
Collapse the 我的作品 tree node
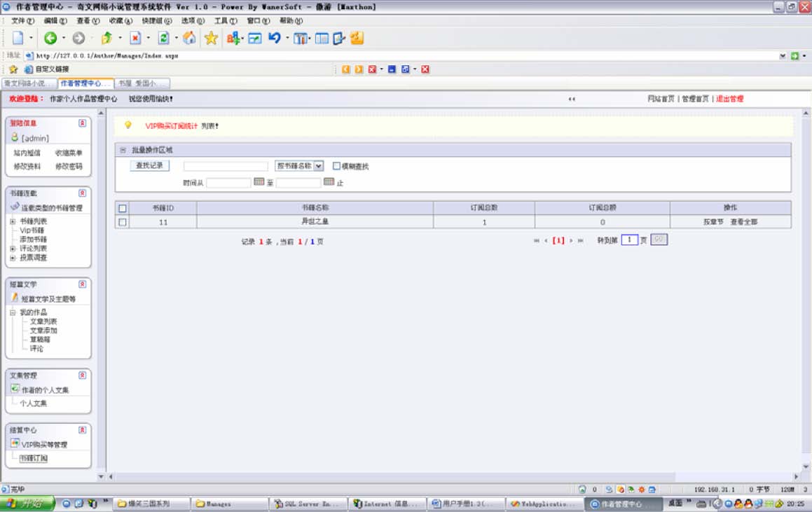pos(13,312)
